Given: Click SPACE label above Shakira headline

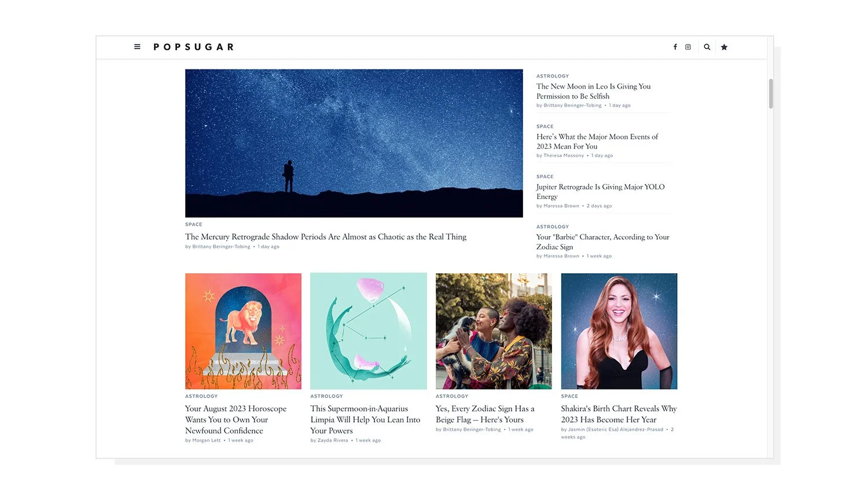Looking at the screenshot, I should click(569, 396).
